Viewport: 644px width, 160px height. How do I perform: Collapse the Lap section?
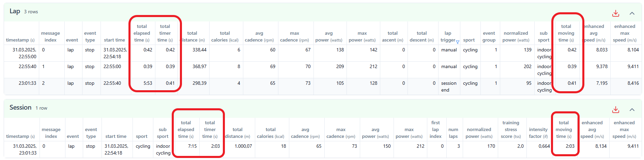pos(632,13)
